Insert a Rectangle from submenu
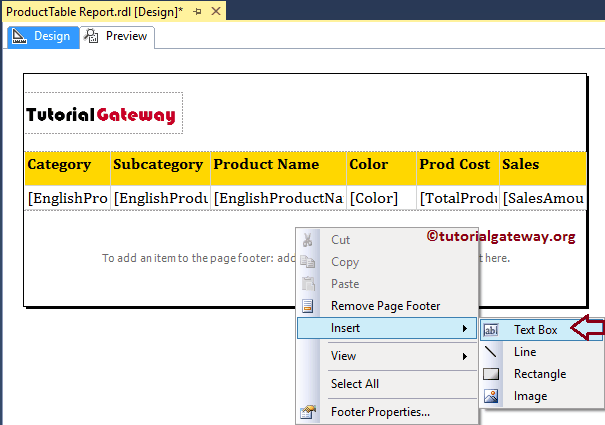 (541, 374)
